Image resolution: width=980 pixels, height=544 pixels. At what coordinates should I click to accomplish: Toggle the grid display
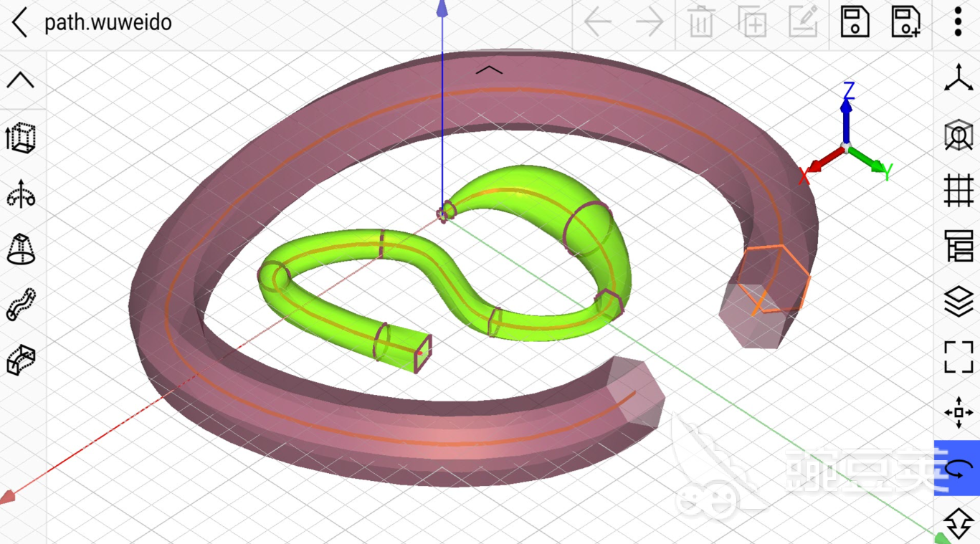[957, 191]
